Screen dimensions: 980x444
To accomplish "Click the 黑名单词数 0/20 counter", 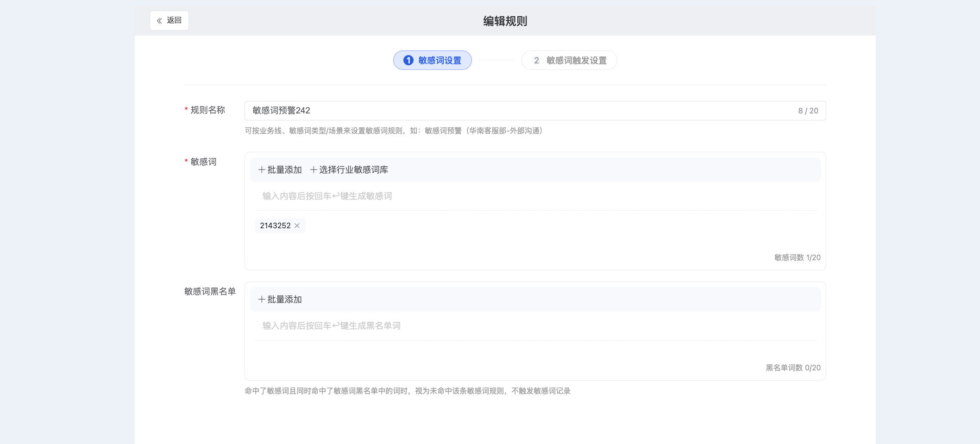I will (793, 368).
